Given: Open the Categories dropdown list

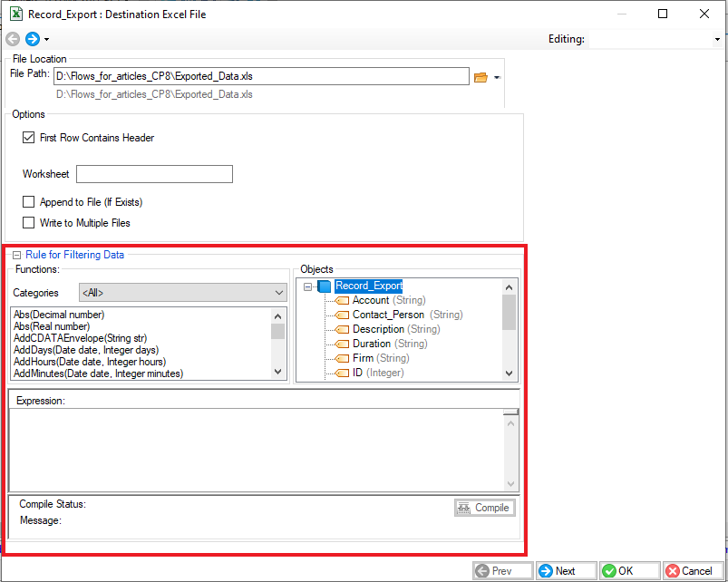Looking at the screenshot, I should click(x=278, y=293).
